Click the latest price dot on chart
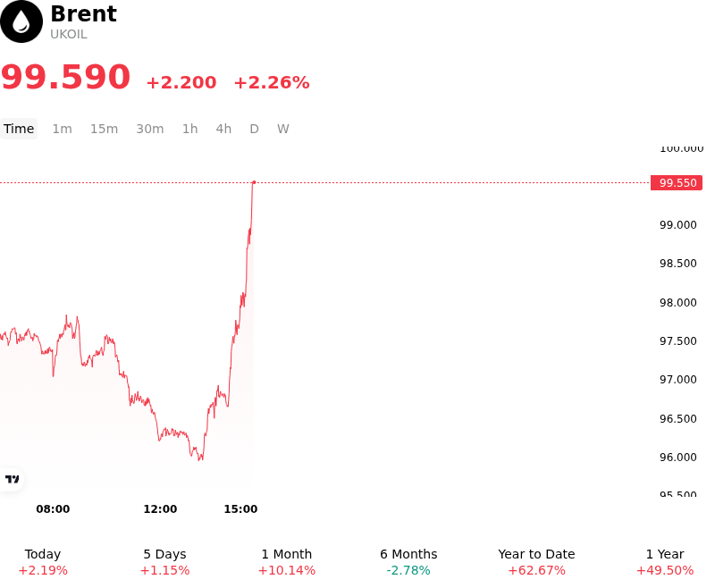 (254, 182)
